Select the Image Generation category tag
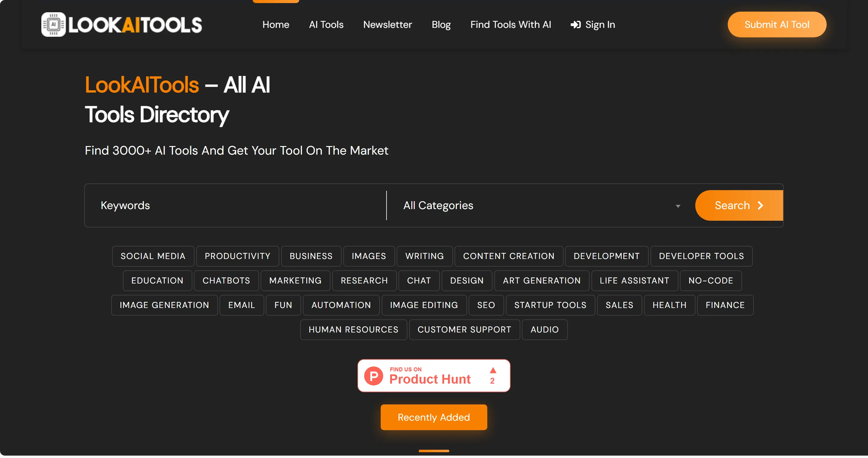The height and width of the screenshot is (458, 868). (x=164, y=306)
